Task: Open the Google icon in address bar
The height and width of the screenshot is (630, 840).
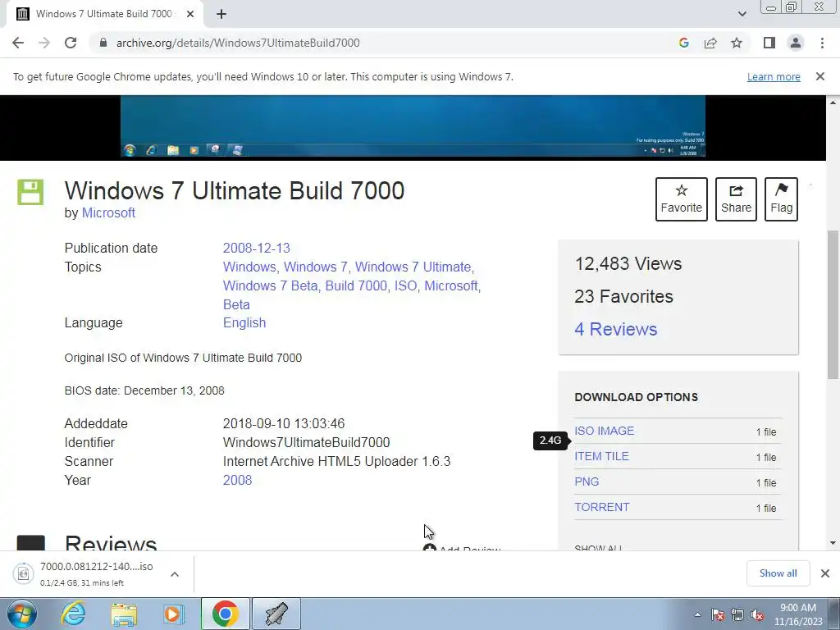Action: coord(683,43)
